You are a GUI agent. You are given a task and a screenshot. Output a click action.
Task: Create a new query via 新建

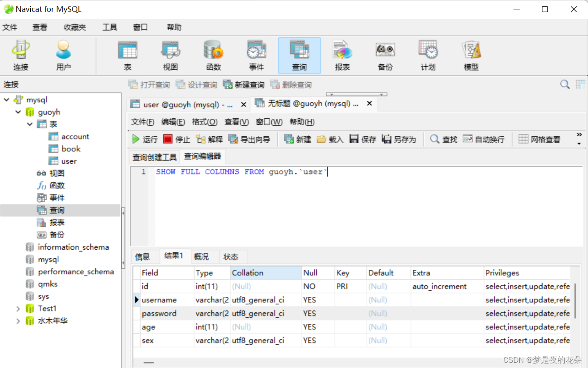pyautogui.click(x=298, y=140)
